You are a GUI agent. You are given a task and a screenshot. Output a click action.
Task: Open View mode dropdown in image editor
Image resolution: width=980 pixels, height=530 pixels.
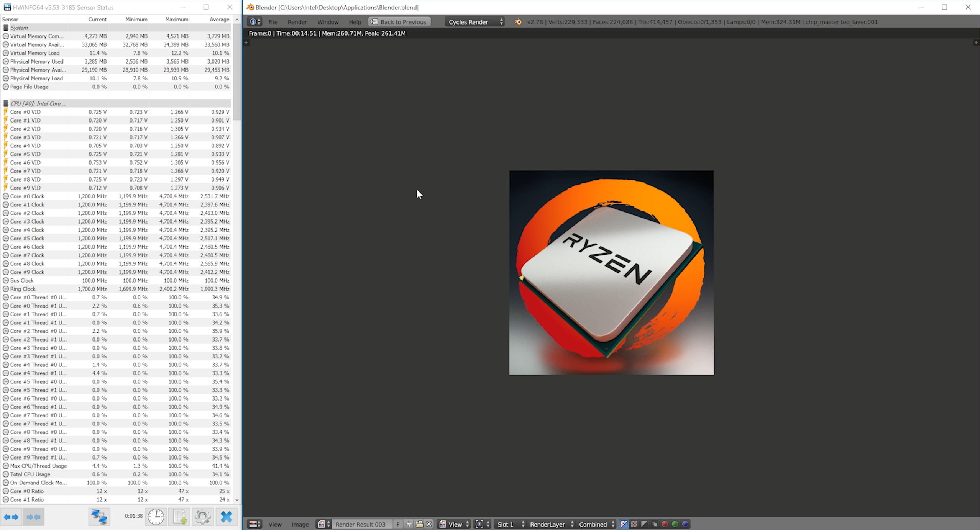(454, 524)
